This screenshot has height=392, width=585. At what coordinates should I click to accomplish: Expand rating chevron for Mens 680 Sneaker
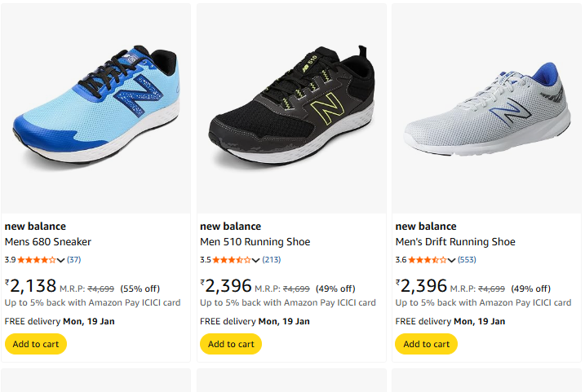pyautogui.click(x=61, y=261)
